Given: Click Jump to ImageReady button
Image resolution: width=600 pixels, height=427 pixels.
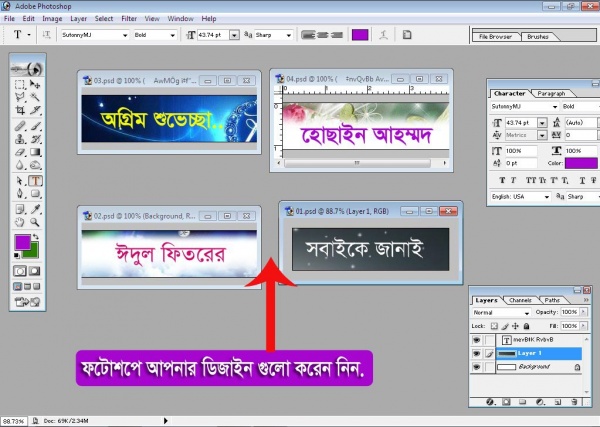Looking at the screenshot, I should point(27,302).
